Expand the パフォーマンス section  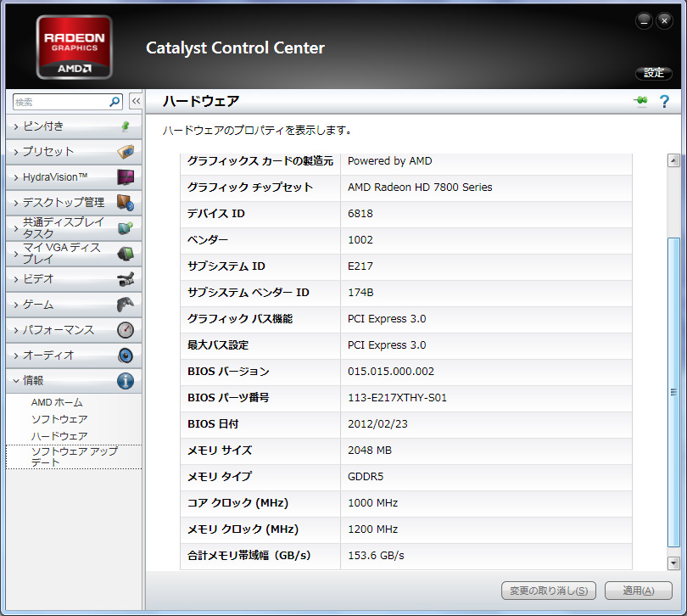tap(74, 330)
